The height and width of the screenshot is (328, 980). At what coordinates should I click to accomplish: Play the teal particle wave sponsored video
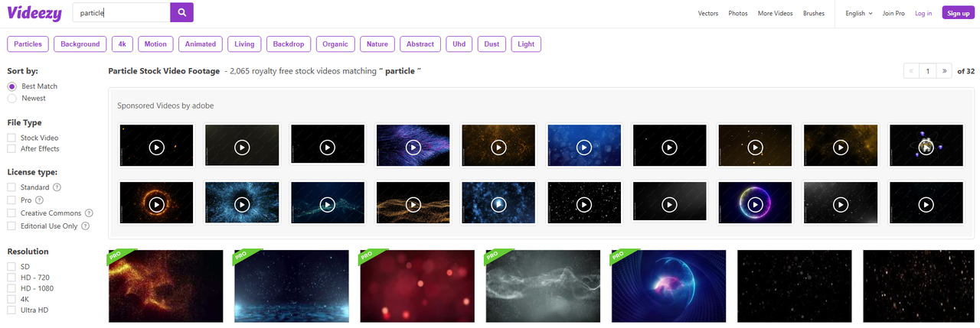[x=328, y=204]
